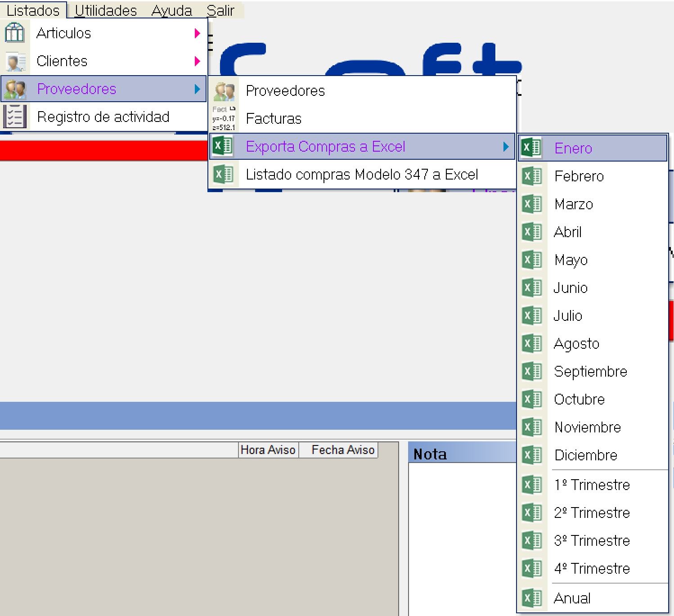Click the Excel icon next to Anual
The height and width of the screenshot is (616, 674).
coord(532,598)
